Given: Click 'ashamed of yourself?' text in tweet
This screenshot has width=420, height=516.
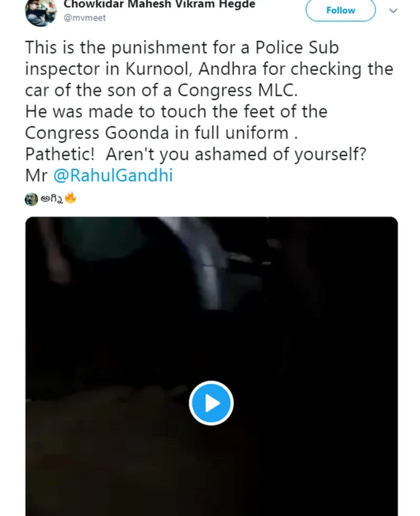Looking at the screenshot, I should pos(280,154).
